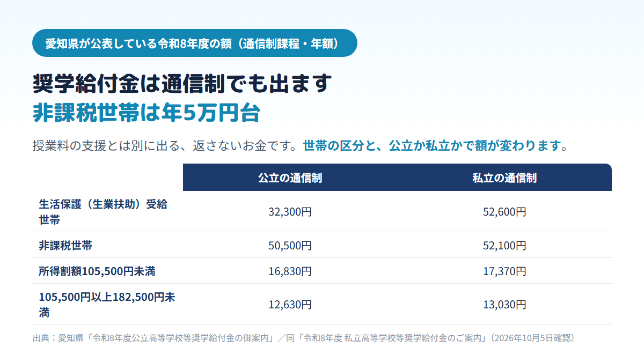Click the blue heading 非課税世帯は年5万円台

147,114
